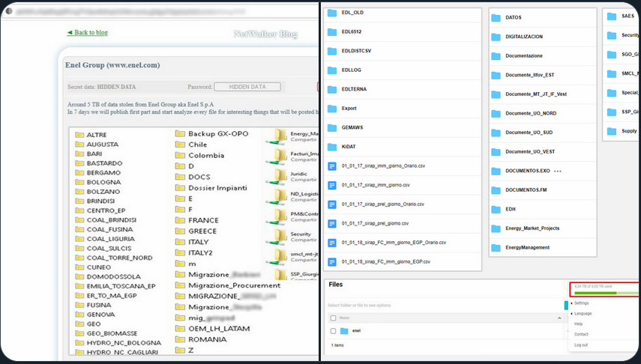Open the FRANCE folder icon

coord(180,220)
